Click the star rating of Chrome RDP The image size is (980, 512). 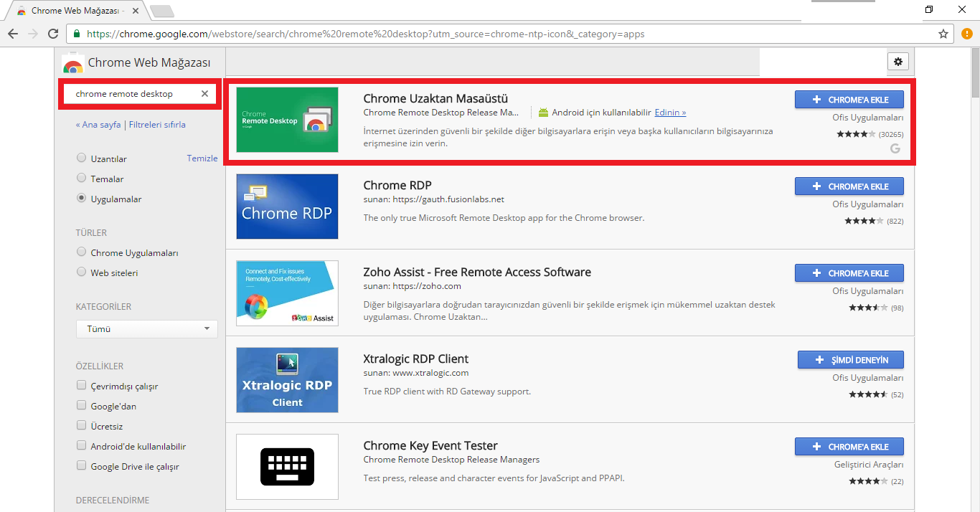[864, 221]
